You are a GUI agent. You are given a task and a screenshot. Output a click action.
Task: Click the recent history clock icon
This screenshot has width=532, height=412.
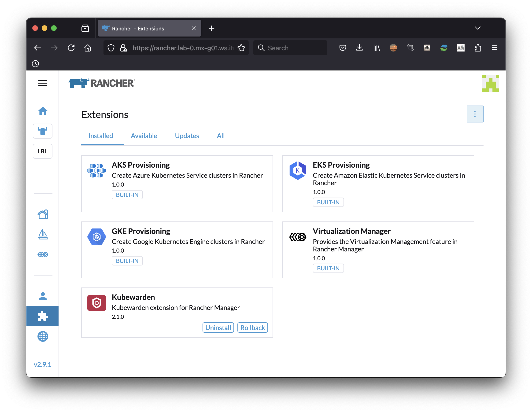click(36, 64)
